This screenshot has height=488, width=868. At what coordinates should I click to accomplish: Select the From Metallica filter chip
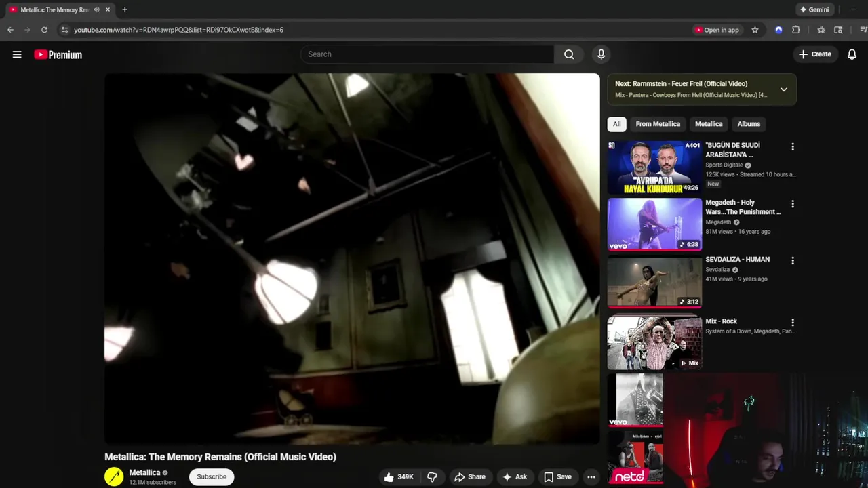click(658, 124)
